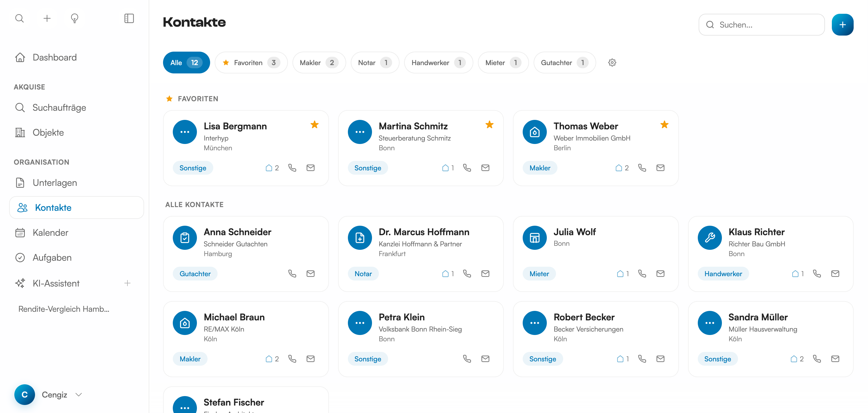Screen dimensions: 868x413
Task: Go to Kalender in sidebar
Action: click(50, 233)
